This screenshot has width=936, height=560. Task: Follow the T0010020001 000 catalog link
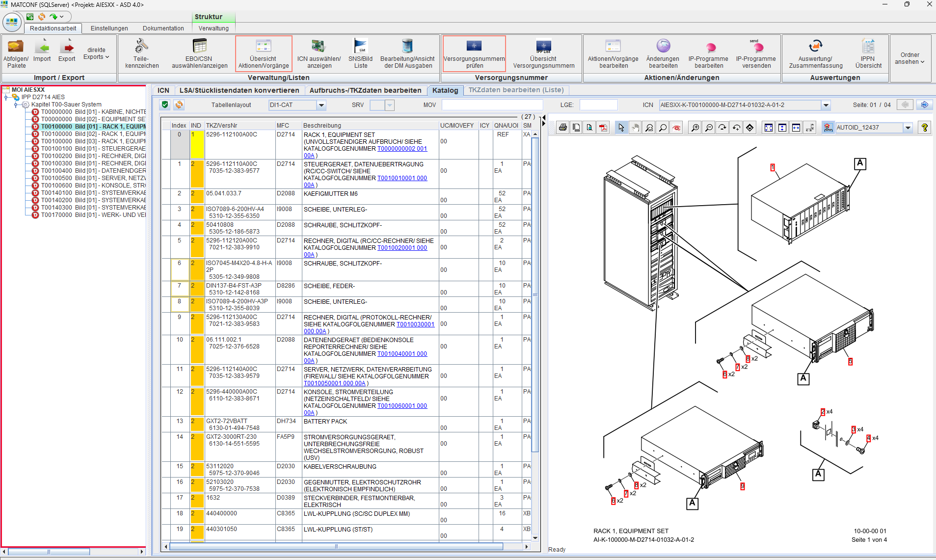coord(402,248)
